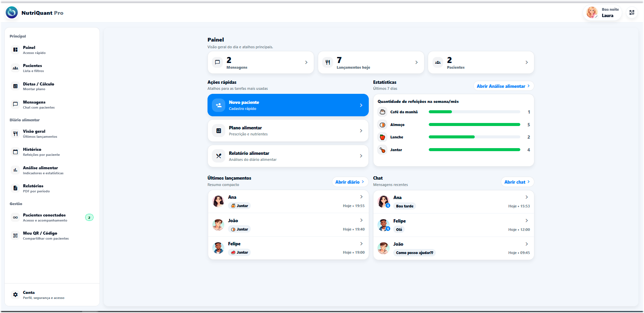
Task: Open João's Jantar entry chevron
Action: [361, 221]
